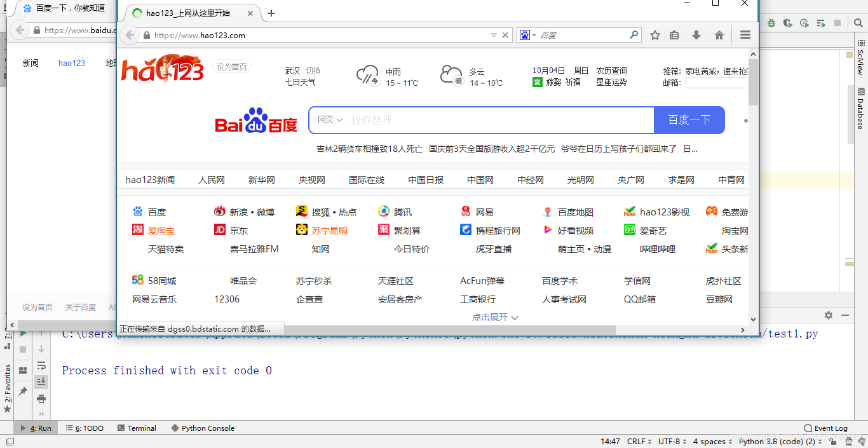Image resolution: width=868 pixels, height=448 pixels.
Task: Click the magnifier in the Firefox search box
Action: click(634, 35)
